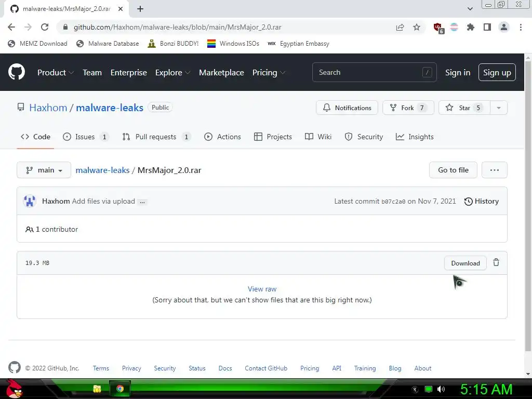Click the network monitor tray icon
This screenshot has width=532, height=399.
[x=429, y=389]
